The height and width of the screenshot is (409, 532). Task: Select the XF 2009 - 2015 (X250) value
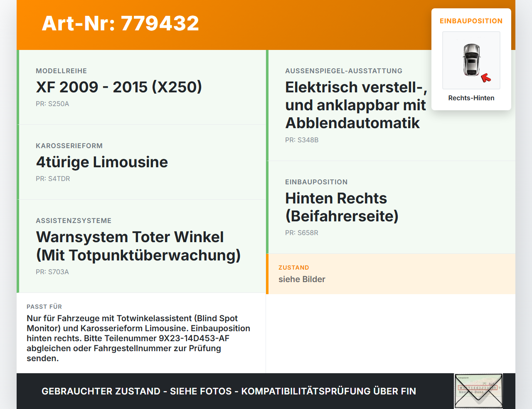(119, 87)
